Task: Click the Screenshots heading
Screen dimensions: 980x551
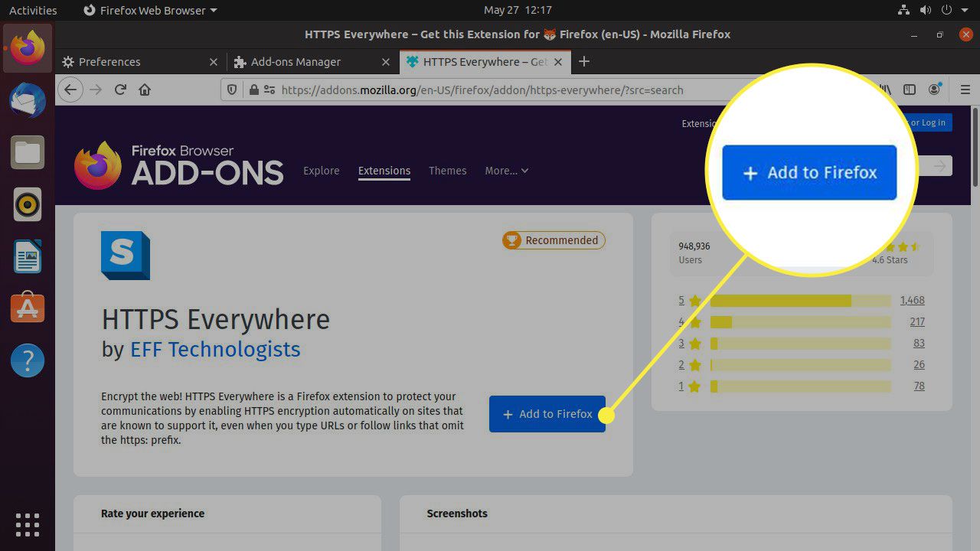Action: click(x=457, y=514)
